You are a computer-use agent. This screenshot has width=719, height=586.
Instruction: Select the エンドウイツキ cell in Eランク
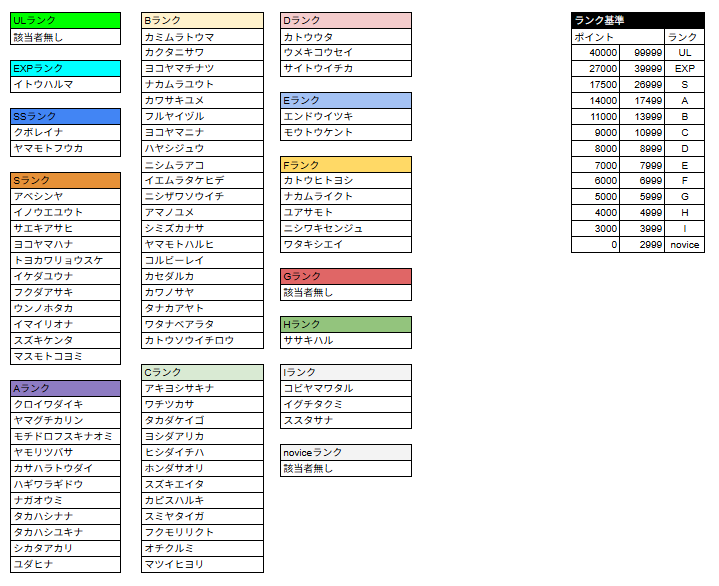[x=346, y=116]
